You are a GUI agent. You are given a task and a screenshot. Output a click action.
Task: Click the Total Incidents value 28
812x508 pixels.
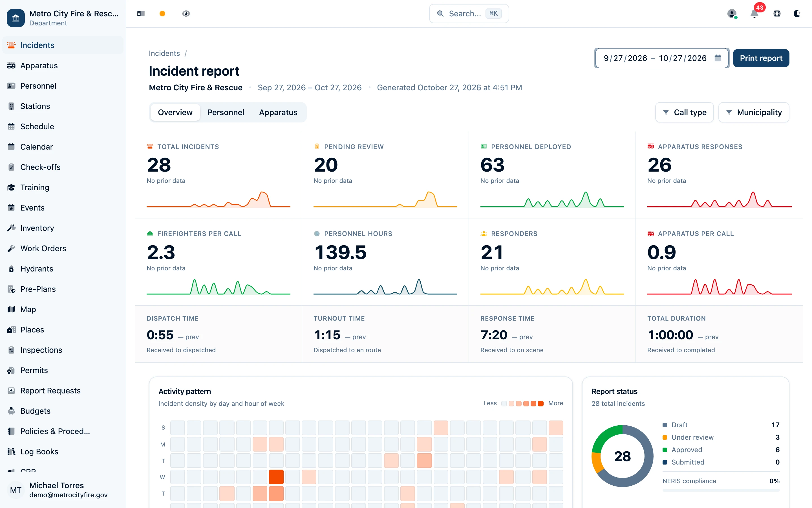click(x=159, y=165)
